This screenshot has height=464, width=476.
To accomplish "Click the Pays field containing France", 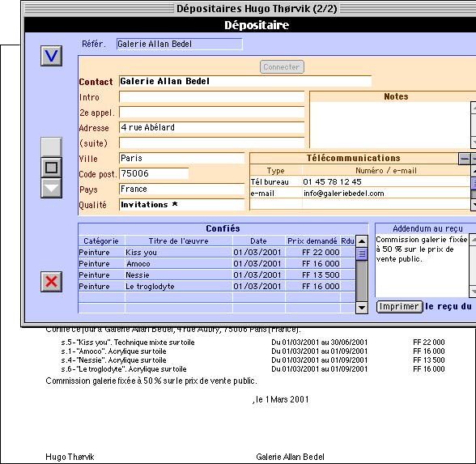I will [181, 189].
